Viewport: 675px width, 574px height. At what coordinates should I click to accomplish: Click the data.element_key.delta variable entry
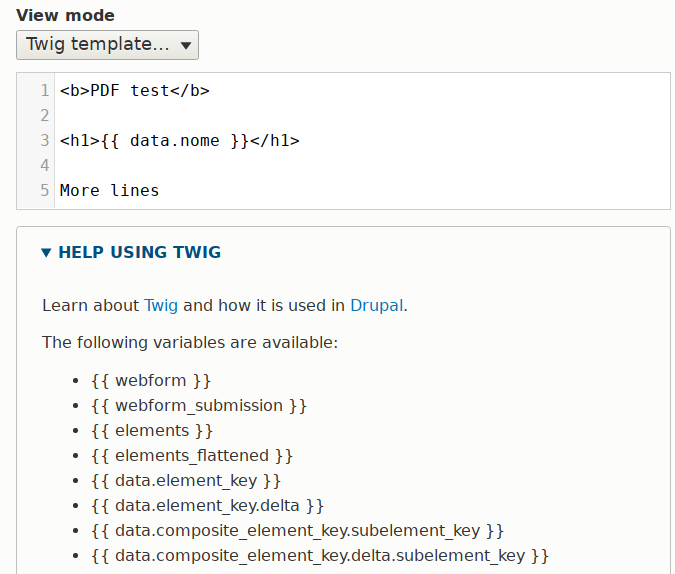[207, 506]
